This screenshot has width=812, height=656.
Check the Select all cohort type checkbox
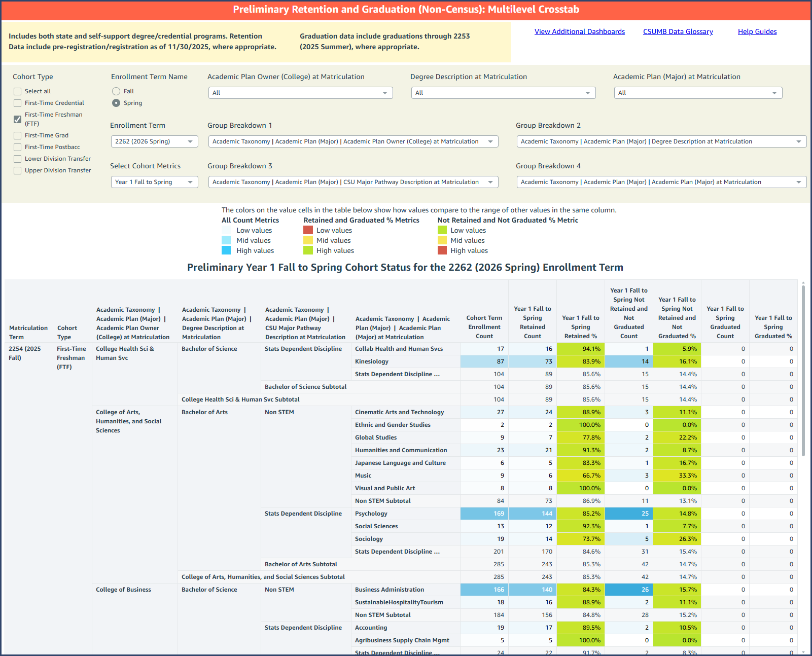(x=17, y=91)
